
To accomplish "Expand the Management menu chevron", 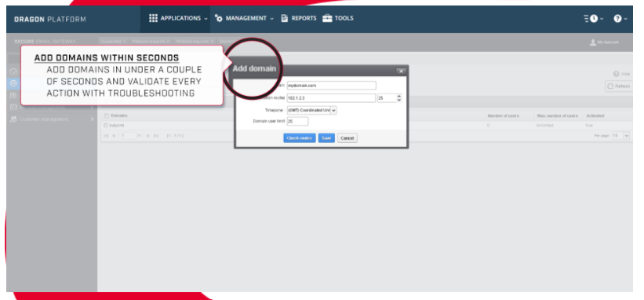I will 271,19.
